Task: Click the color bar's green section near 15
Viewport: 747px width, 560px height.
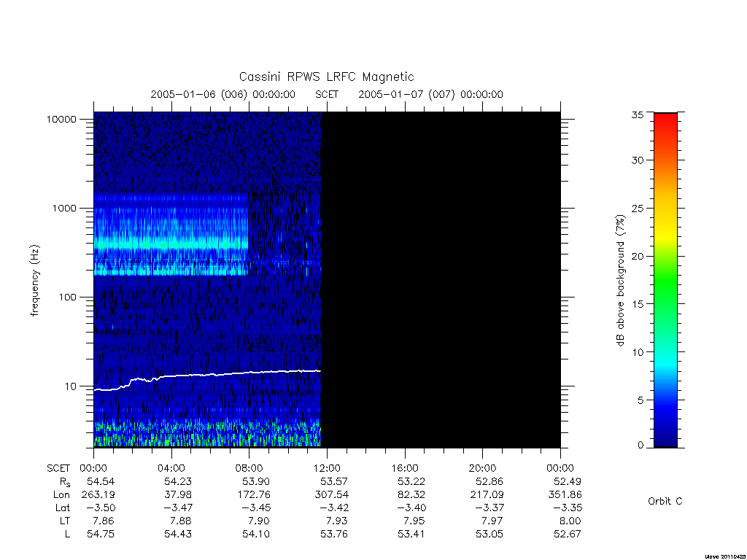Action: [665, 304]
